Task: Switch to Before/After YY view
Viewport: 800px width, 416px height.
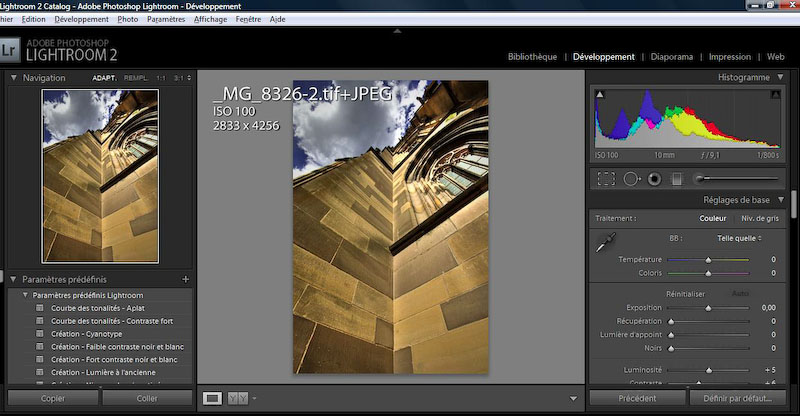Action: pyautogui.click(x=238, y=399)
